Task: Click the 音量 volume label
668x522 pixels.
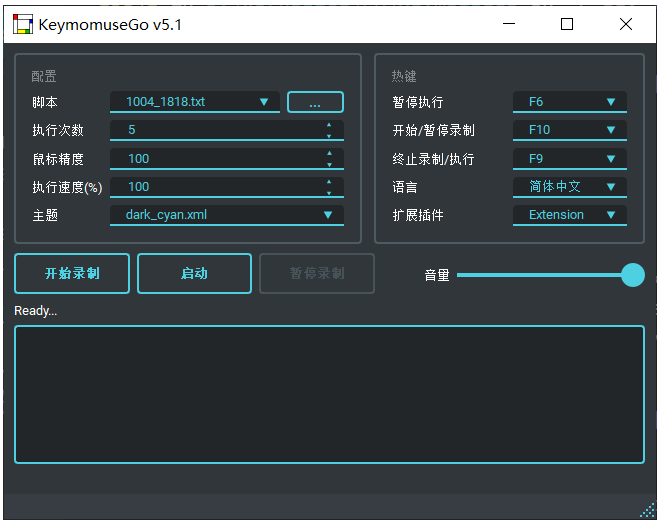Action: [437, 275]
